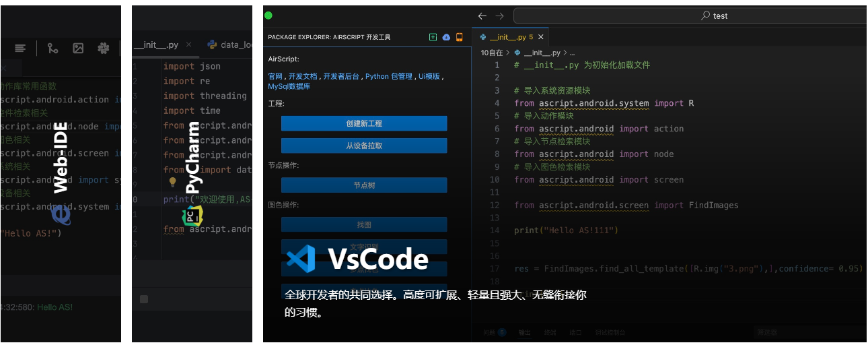Screen dimensions: 868x345
Task: Click the 'Hello AS!' console output in Web-IDE
Action: tap(55, 307)
